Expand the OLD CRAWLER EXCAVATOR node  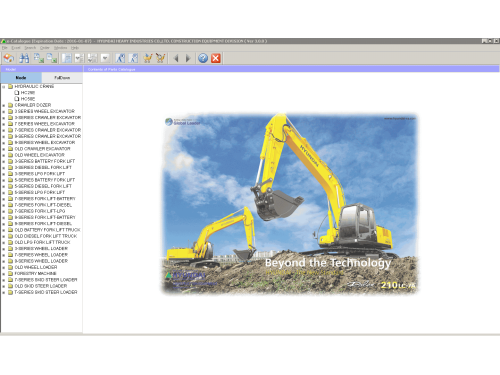pyautogui.click(x=4, y=149)
